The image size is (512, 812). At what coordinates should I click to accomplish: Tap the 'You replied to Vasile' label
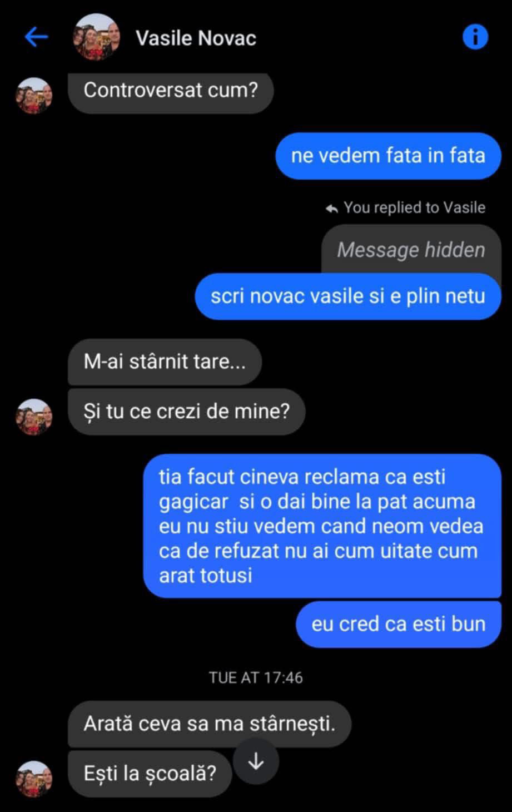414,207
